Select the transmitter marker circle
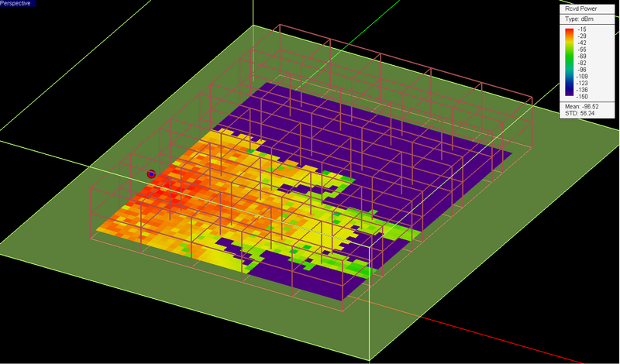 click(x=151, y=174)
